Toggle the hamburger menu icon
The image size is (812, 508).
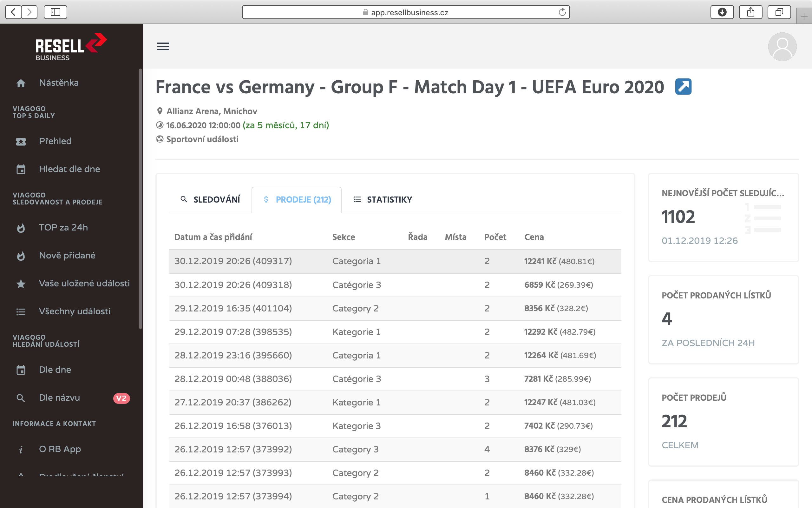coord(163,46)
